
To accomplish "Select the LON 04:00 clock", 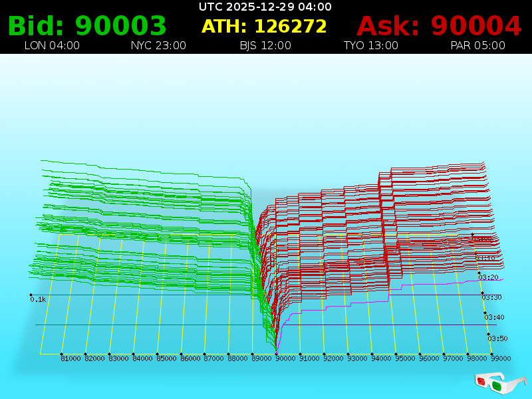I will tap(52, 46).
